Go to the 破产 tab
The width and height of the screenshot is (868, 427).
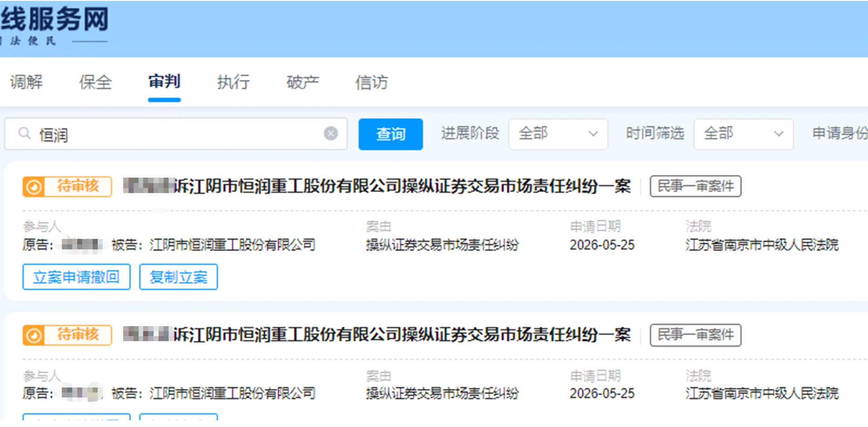(303, 82)
